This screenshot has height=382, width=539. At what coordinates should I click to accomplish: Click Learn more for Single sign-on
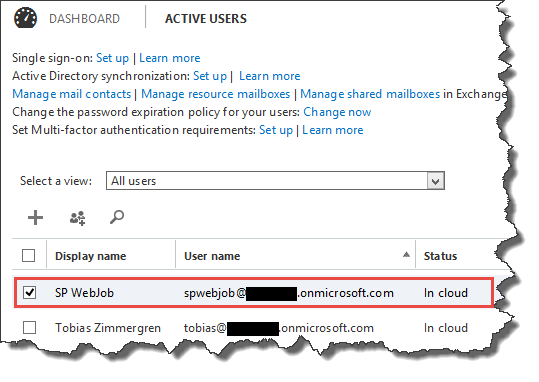point(170,58)
